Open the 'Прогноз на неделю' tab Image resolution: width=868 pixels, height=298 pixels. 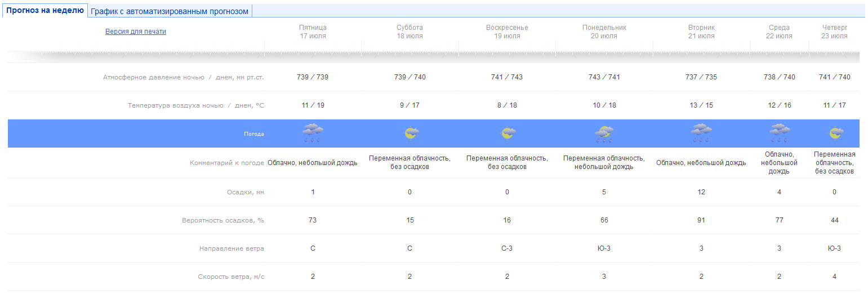[x=44, y=11]
